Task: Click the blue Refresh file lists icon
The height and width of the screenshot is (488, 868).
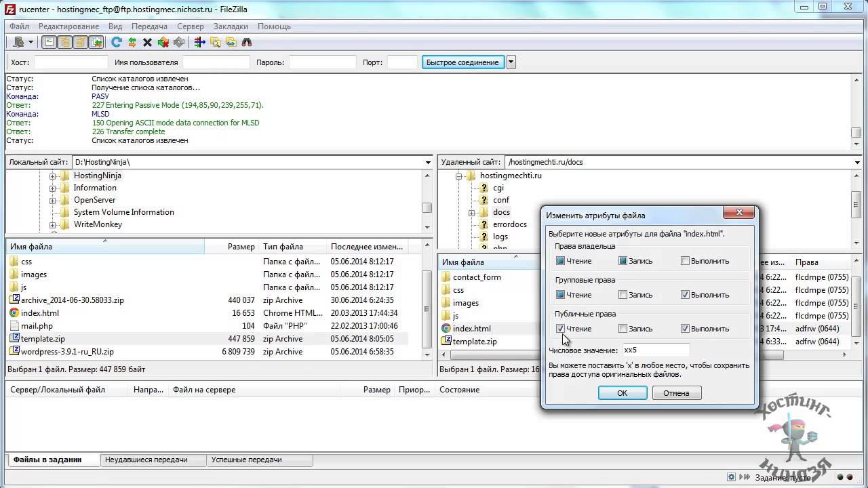Action: [117, 42]
